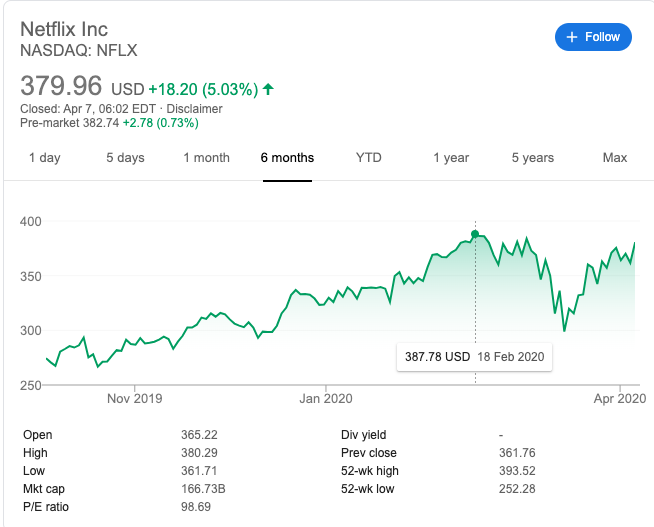Switch to the 5 days range
Screen dimensions: 654x527
tap(125, 158)
